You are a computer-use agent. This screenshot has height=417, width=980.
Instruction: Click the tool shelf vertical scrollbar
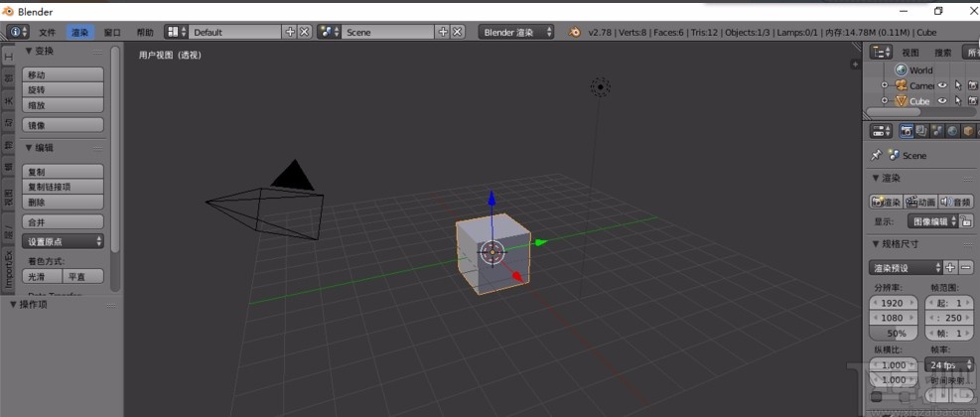click(114, 150)
